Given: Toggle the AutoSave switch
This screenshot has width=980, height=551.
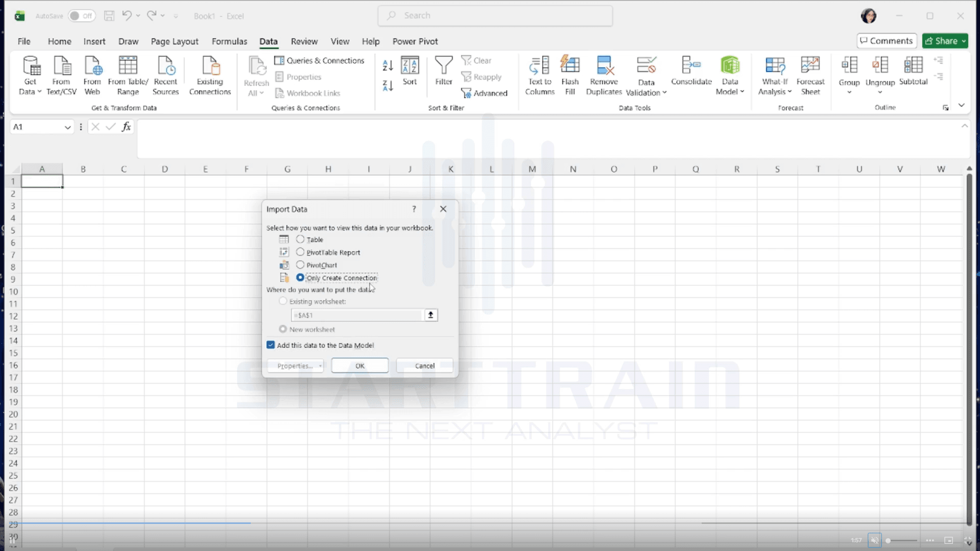Looking at the screenshot, I should coord(82,16).
